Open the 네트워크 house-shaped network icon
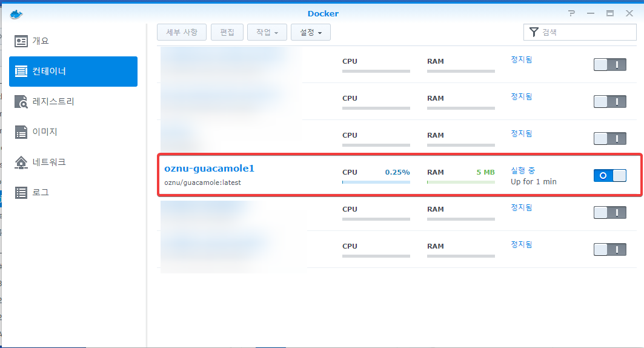The image size is (644, 348). point(21,162)
